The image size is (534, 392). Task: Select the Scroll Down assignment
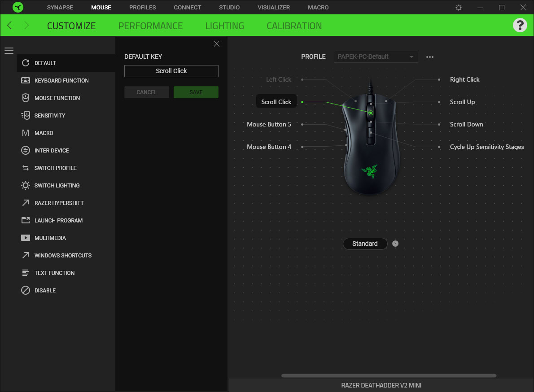[466, 125]
